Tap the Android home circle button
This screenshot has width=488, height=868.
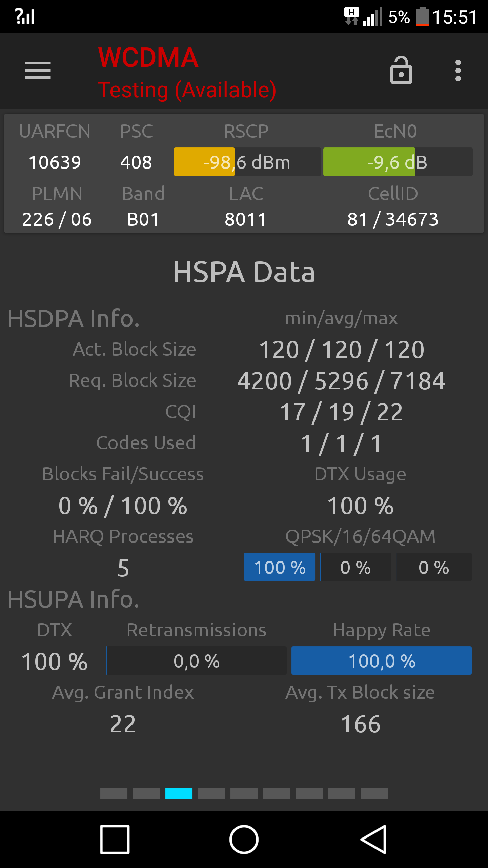click(x=244, y=840)
